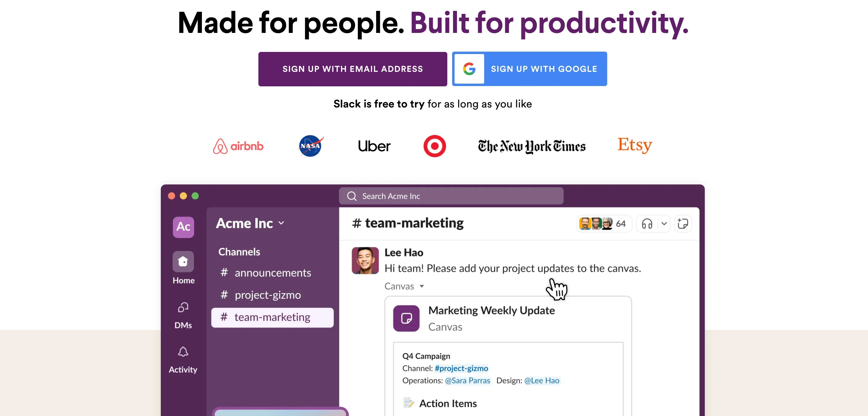
Task: Click the add/compose icon top right
Action: [x=682, y=223]
